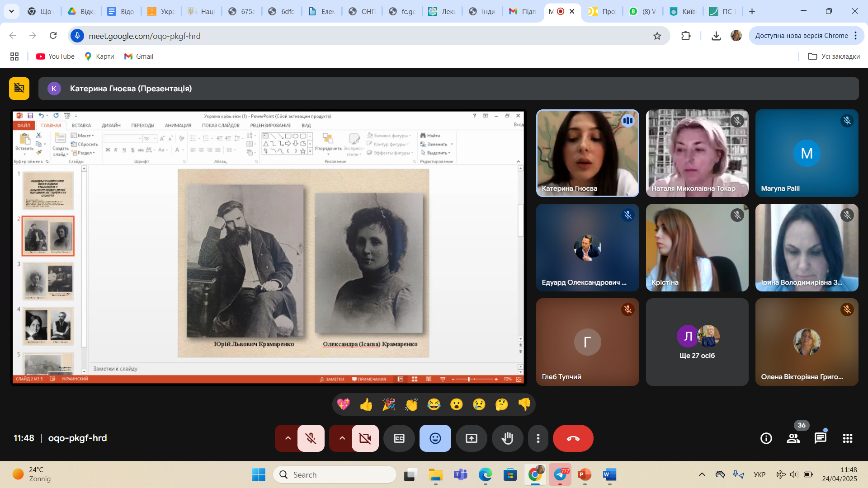The height and width of the screenshot is (488, 868).
Task: Switch to the Gmail inbox browser tab
Action: [x=522, y=11]
